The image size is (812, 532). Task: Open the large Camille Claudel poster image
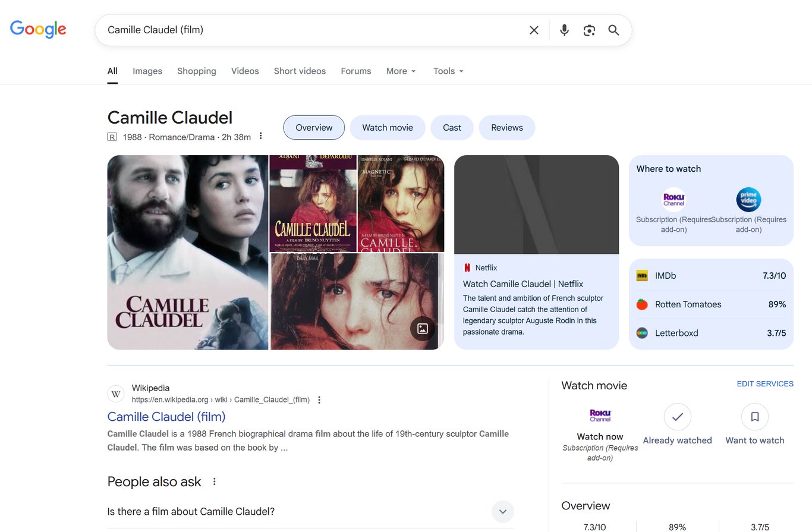point(188,253)
